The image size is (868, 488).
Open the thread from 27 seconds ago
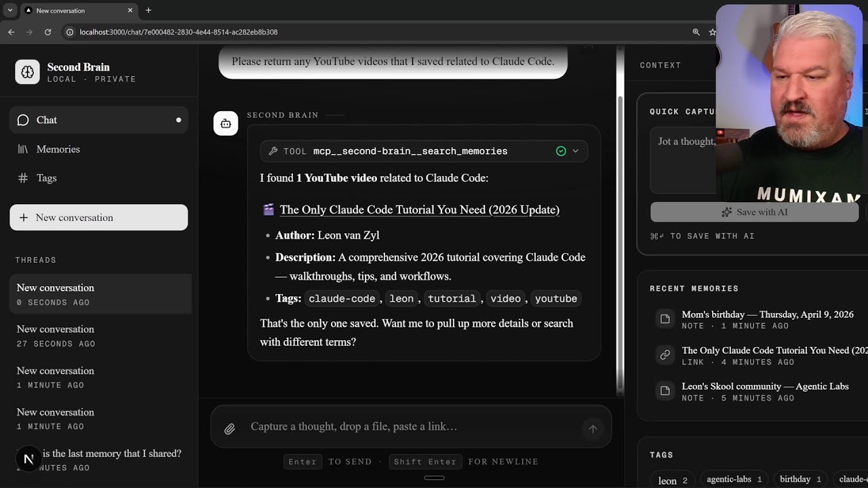[x=100, y=335]
